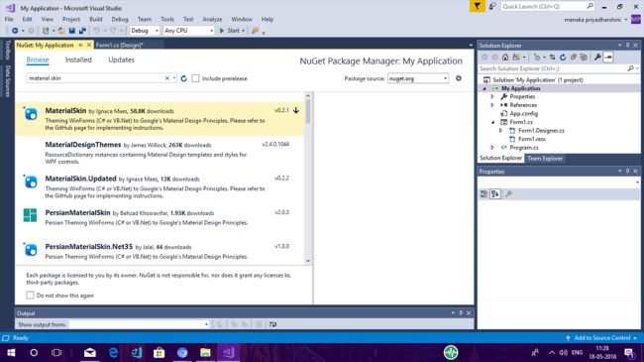Open the Project menu
The height and width of the screenshot is (362, 644).
coord(71,19)
